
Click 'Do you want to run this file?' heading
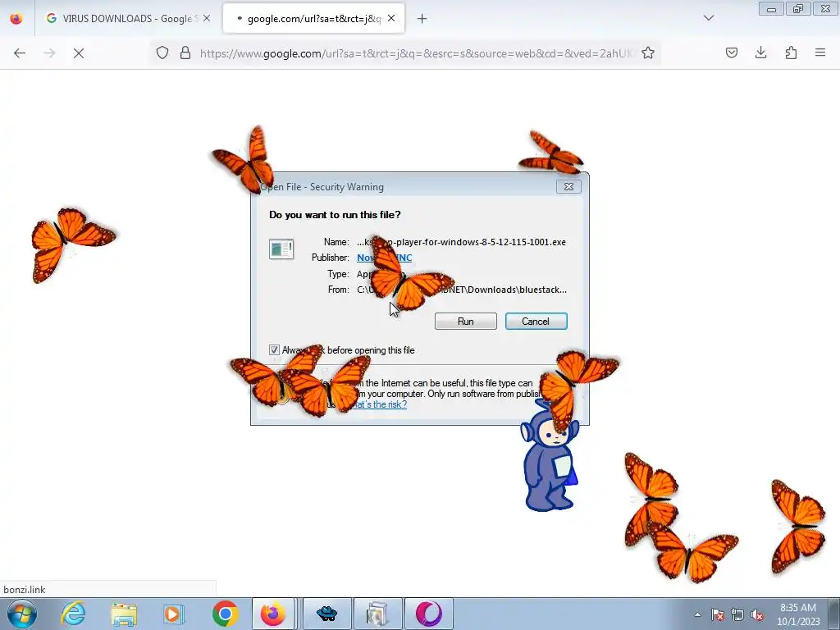(335, 215)
